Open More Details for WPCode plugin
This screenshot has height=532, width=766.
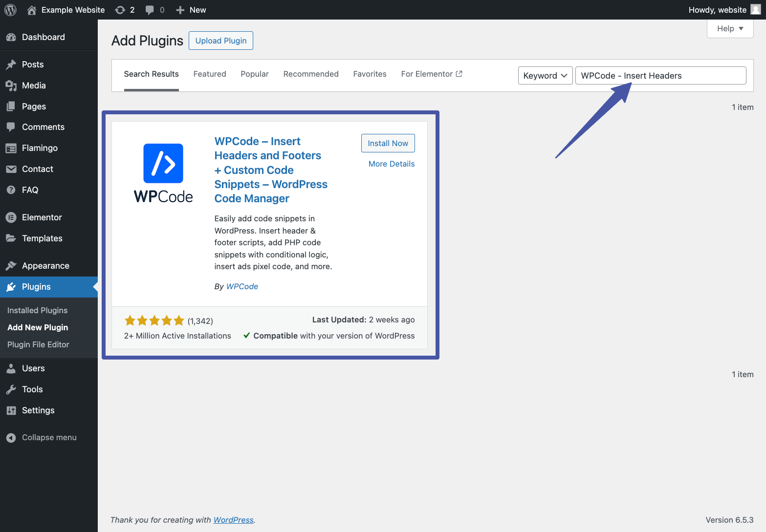(x=392, y=164)
